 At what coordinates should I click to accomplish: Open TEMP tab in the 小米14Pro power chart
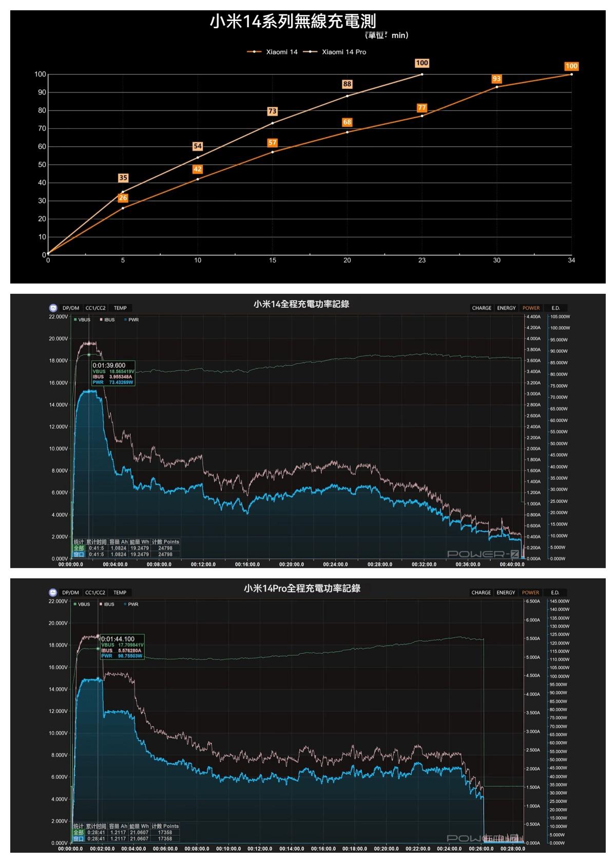120,593
